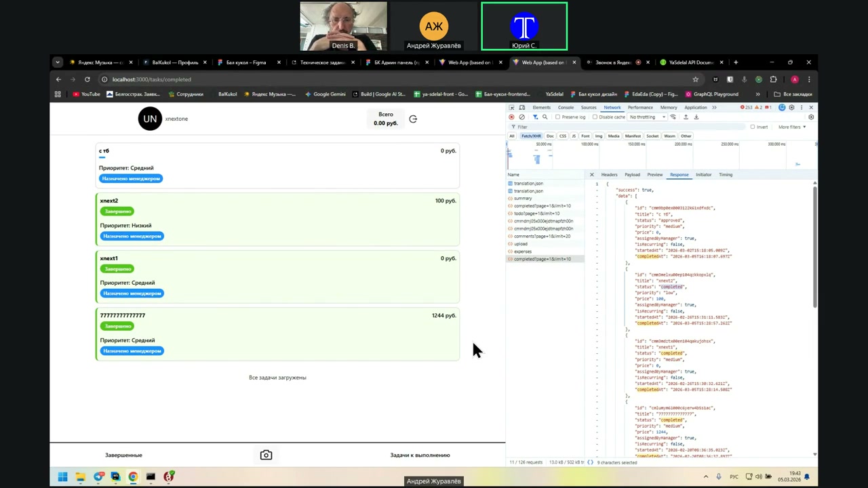Click the pretty-print braces icon
This screenshot has height=488, width=868.
click(590, 462)
